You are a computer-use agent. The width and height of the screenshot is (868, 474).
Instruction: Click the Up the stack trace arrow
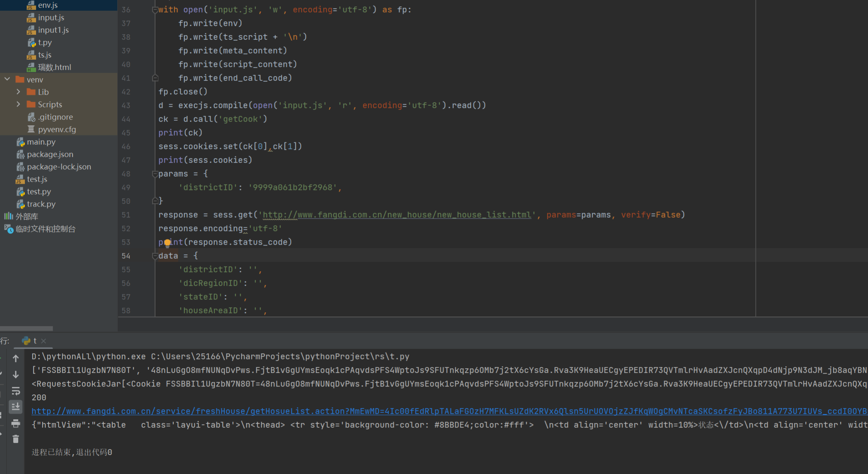[x=16, y=358]
